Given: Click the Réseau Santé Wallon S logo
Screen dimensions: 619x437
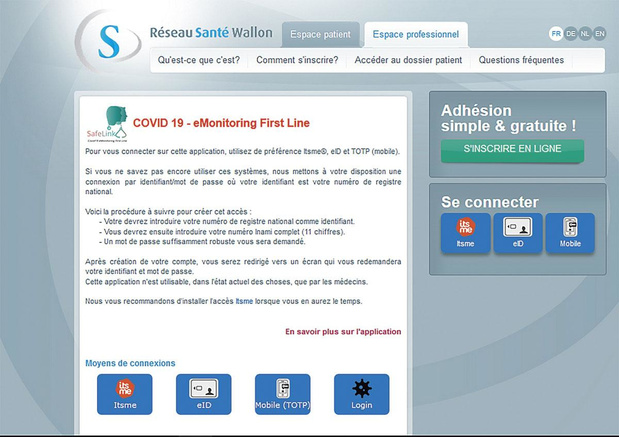Looking at the screenshot, I should [108, 41].
